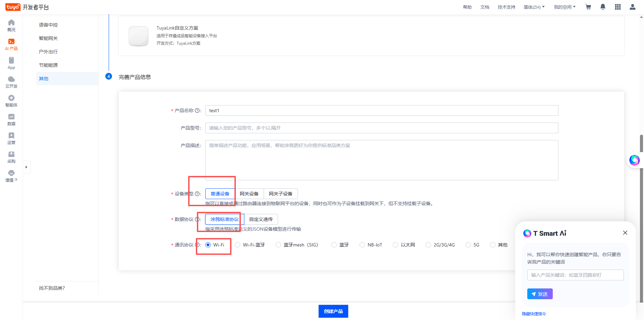Choose 网关设备 device type
The image size is (644, 320).
coord(249,194)
